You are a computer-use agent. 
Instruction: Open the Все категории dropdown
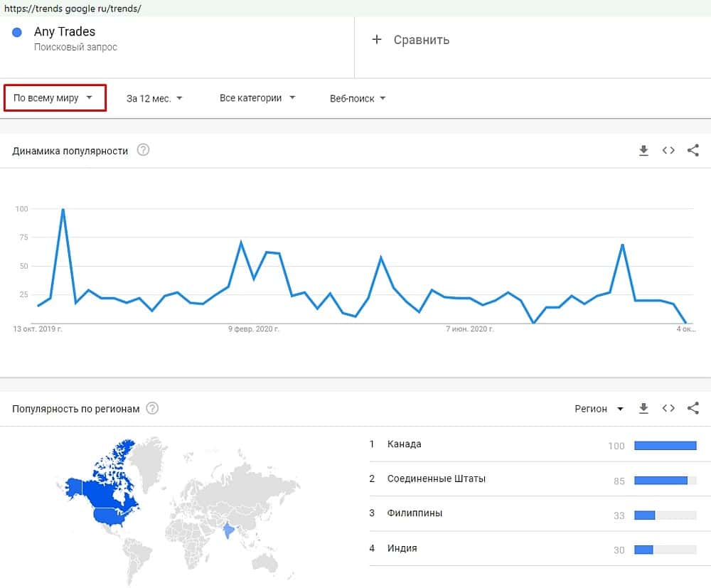tap(257, 98)
